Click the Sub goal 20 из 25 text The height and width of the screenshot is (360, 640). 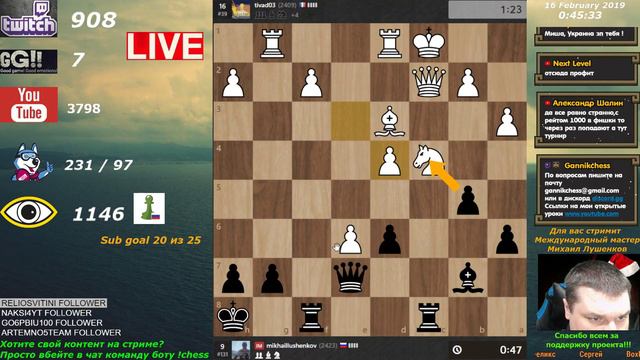coord(151,240)
